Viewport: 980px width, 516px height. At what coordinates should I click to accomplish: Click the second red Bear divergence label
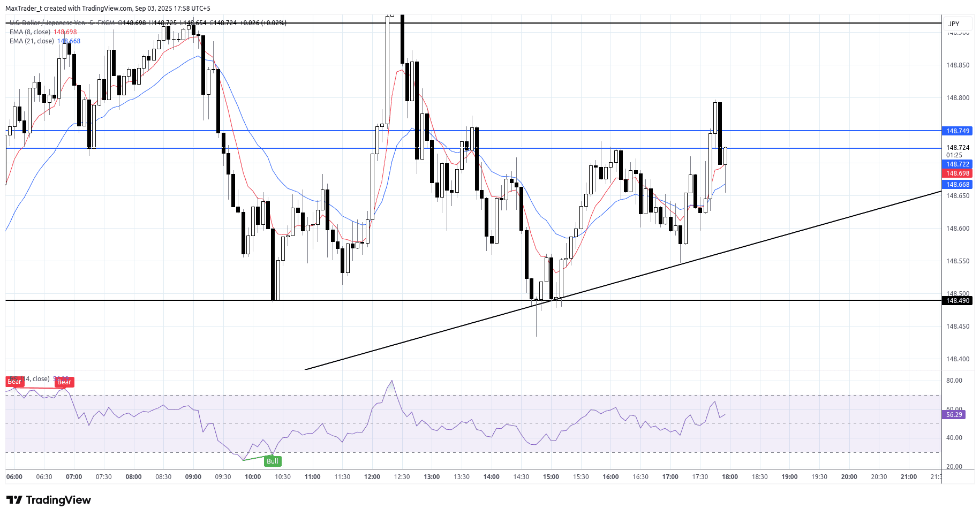point(64,382)
